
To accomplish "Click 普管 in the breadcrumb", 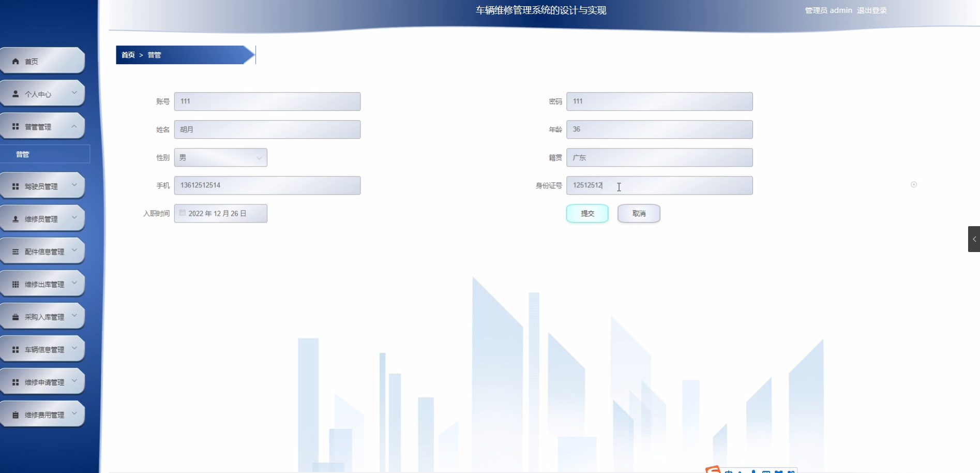I will [x=155, y=55].
